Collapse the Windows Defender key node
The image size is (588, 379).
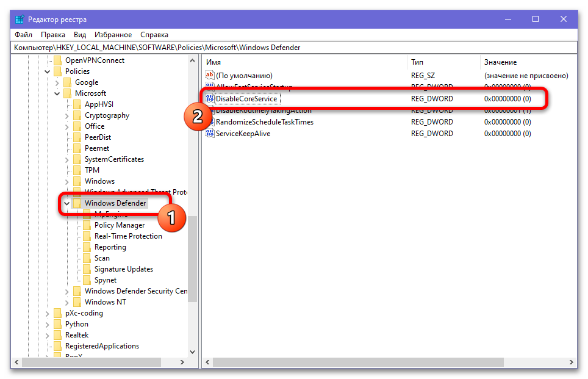[x=66, y=203]
